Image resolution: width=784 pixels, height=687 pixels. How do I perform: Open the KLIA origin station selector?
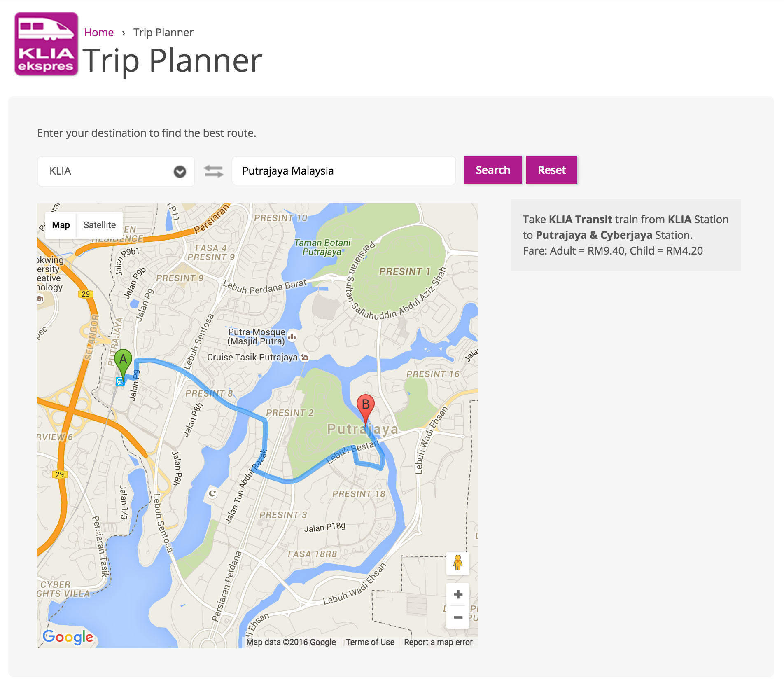(107, 171)
